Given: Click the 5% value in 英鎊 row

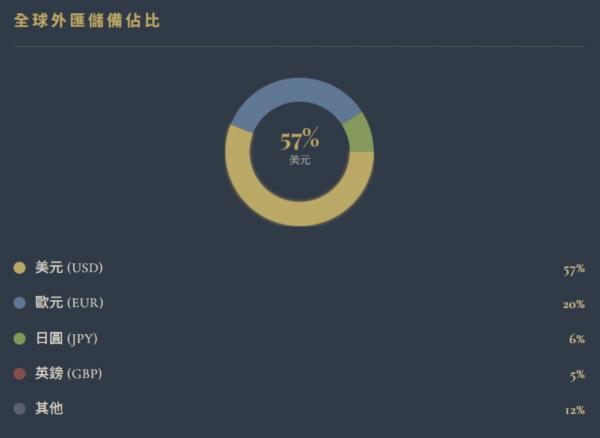Looking at the screenshot, I should click(576, 375).
